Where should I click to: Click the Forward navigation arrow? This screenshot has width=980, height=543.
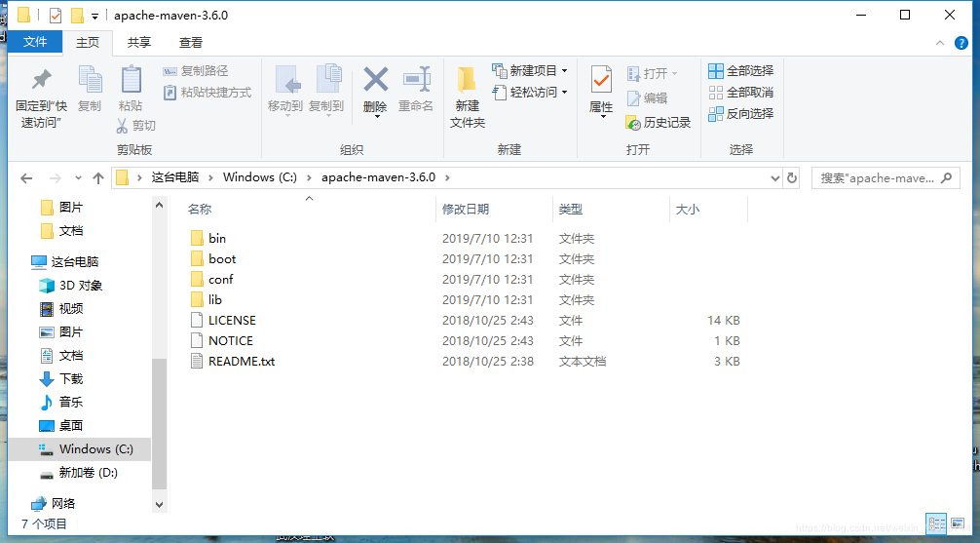point(55,178)
